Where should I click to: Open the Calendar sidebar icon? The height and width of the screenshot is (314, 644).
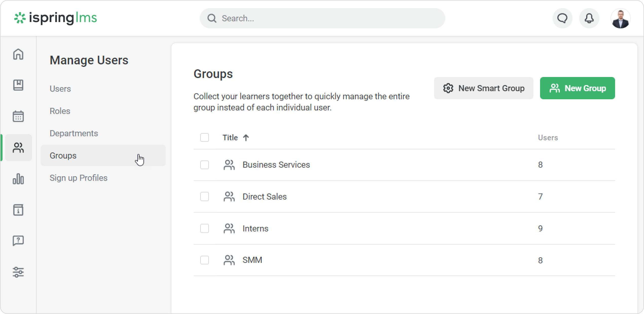coord(18,116)
